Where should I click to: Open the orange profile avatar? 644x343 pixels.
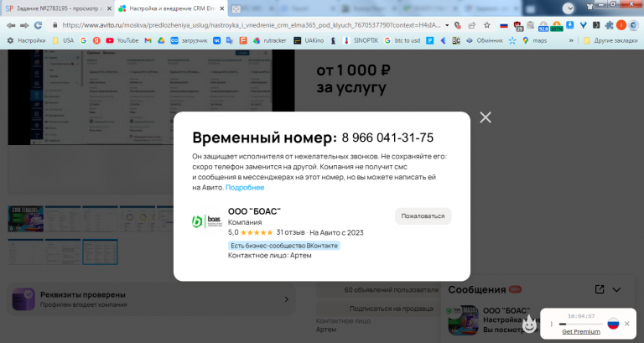621,25
